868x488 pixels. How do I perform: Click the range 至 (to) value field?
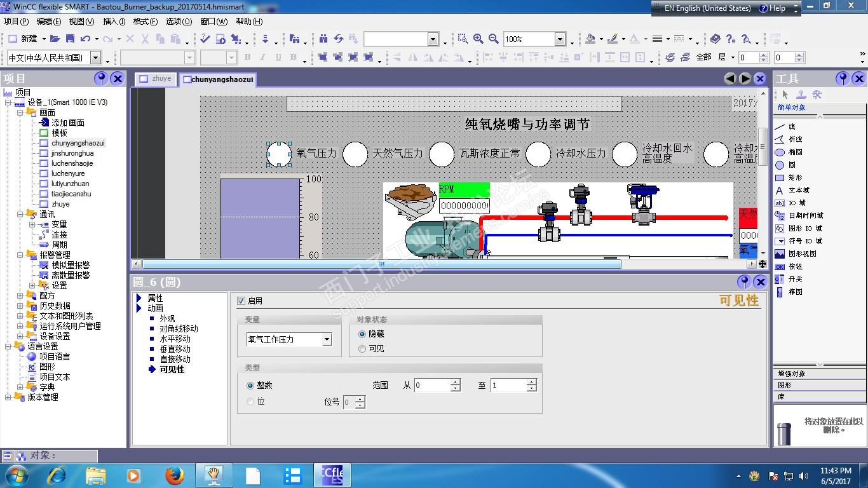pos(509,385)
